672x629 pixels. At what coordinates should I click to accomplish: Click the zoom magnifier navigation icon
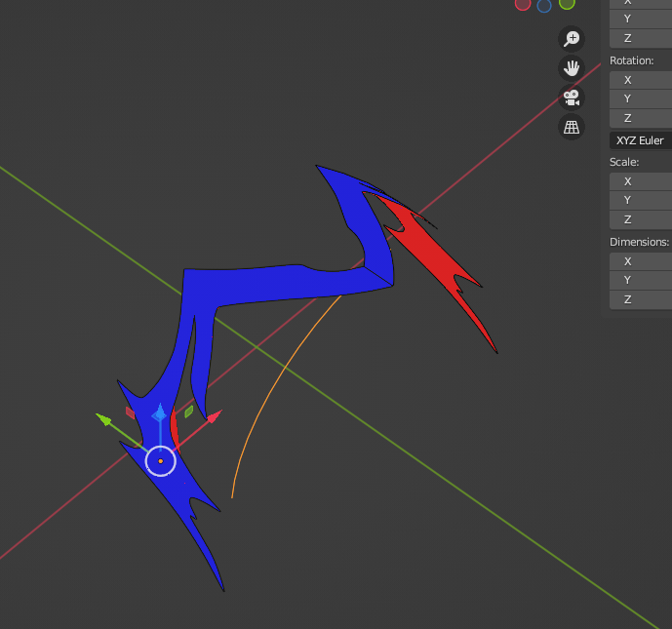click(572, 39)
